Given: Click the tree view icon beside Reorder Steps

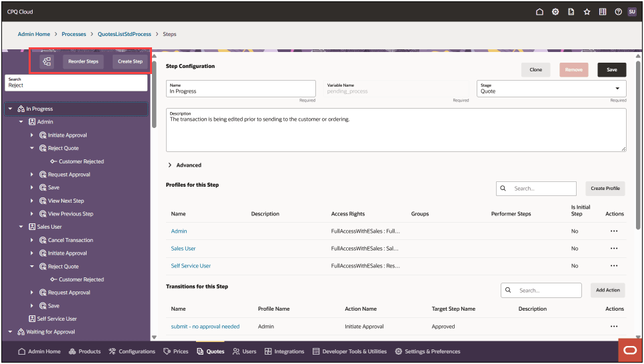Looking at the screenshot, I should 47,61.
